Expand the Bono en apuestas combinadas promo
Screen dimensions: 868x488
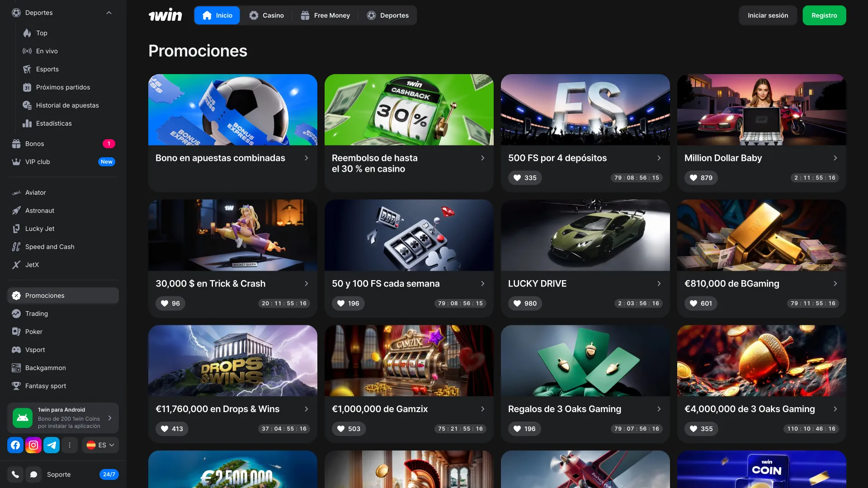click(307, 158)
